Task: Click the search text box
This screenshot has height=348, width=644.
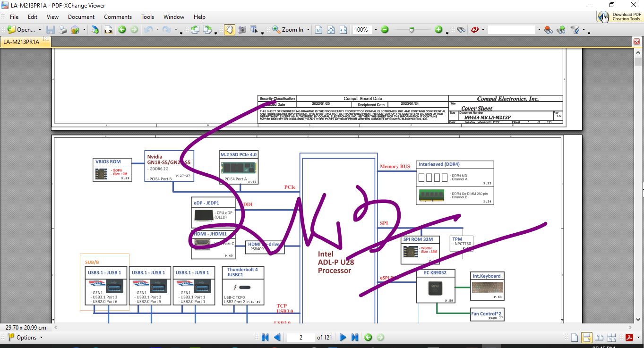Action: (512, 30)
